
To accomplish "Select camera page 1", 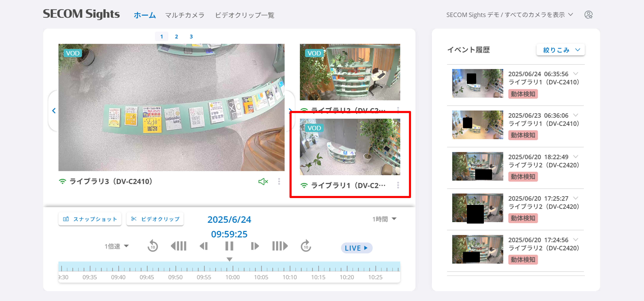I will click(161, 36).
